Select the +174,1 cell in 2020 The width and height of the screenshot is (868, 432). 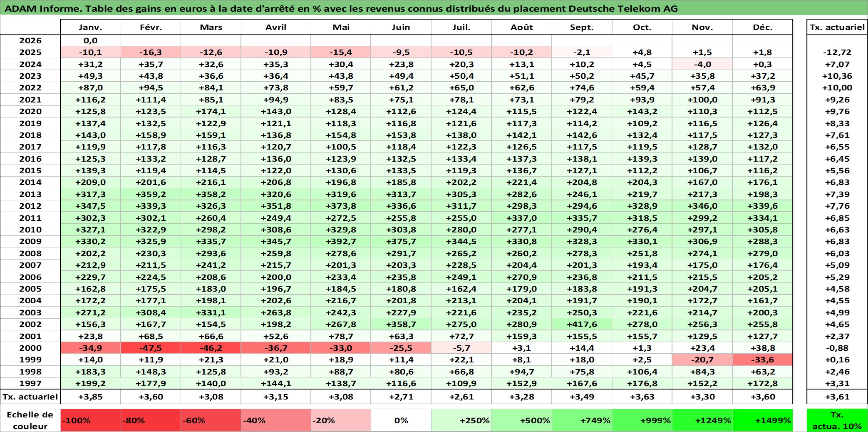pos(211,111)
